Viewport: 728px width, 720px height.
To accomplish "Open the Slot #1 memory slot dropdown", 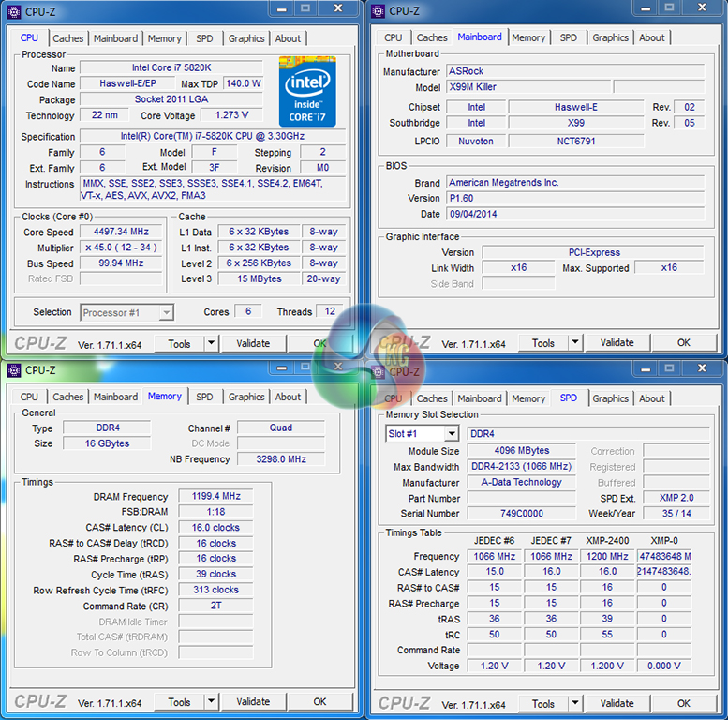I will [451, 434].
